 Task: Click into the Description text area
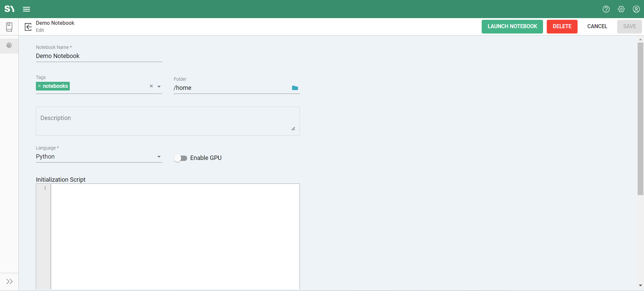point(167,121)
